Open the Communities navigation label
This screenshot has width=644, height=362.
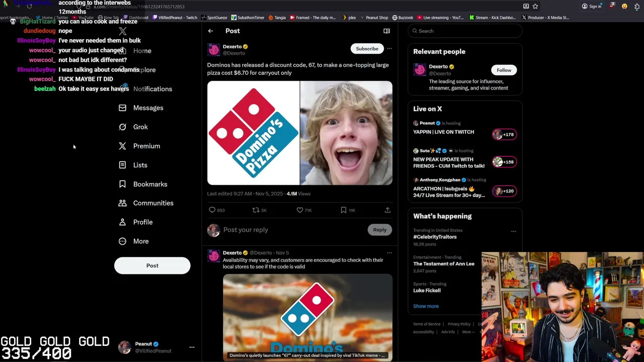[153, 203]
